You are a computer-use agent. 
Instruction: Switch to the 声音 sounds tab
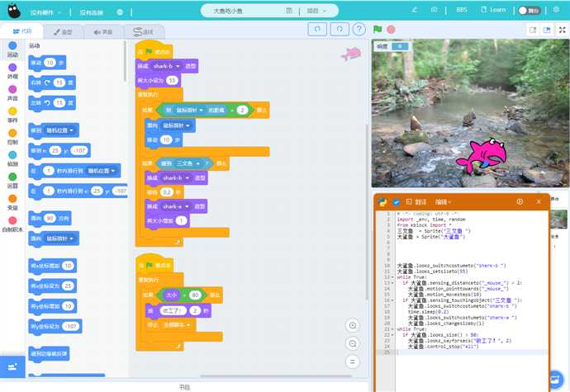coord(102,32)
